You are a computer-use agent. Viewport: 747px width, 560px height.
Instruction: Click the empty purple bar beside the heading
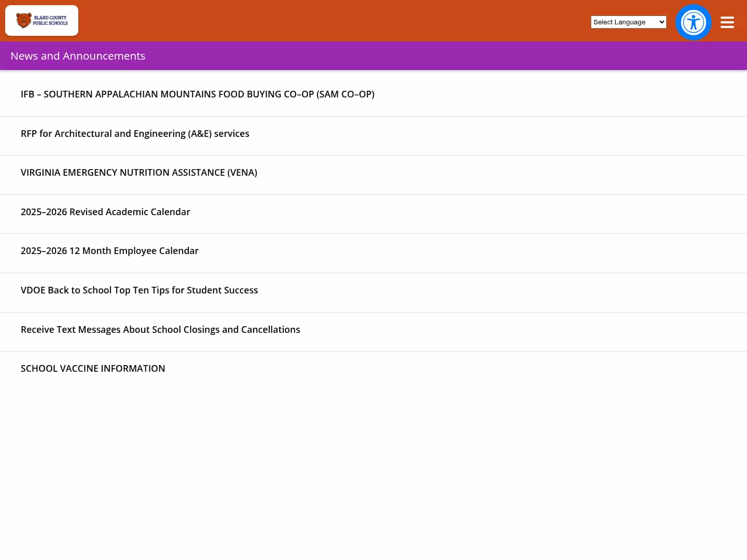pos(441,56)
